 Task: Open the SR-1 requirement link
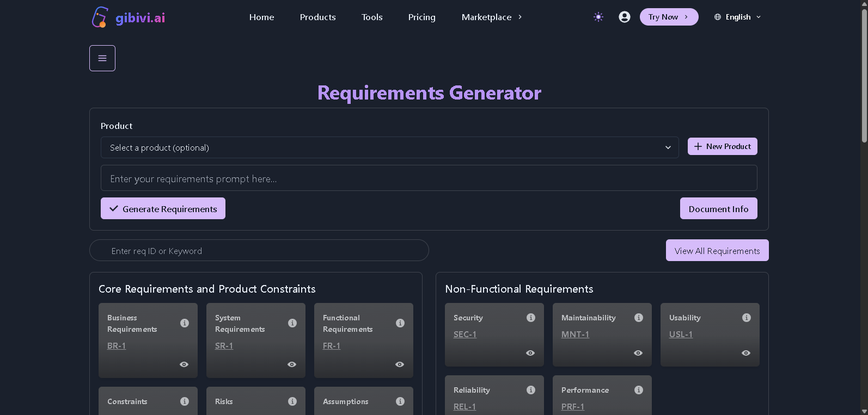pos(224,346)
